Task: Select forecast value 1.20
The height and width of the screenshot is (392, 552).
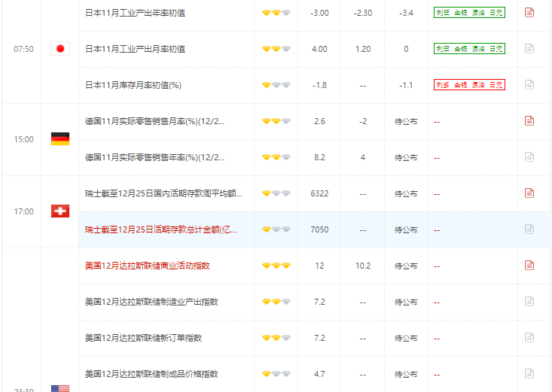Action: pos(362,49)
